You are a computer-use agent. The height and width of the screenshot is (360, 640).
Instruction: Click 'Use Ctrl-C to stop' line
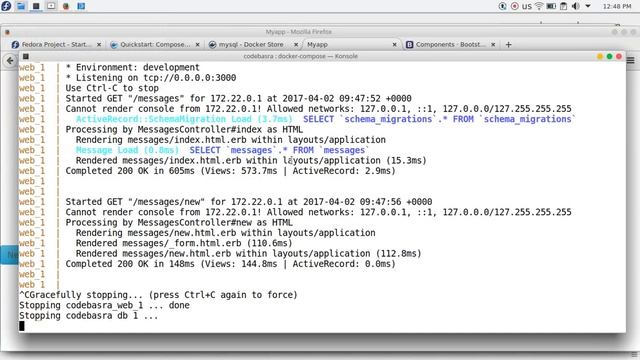pos(112,88)
